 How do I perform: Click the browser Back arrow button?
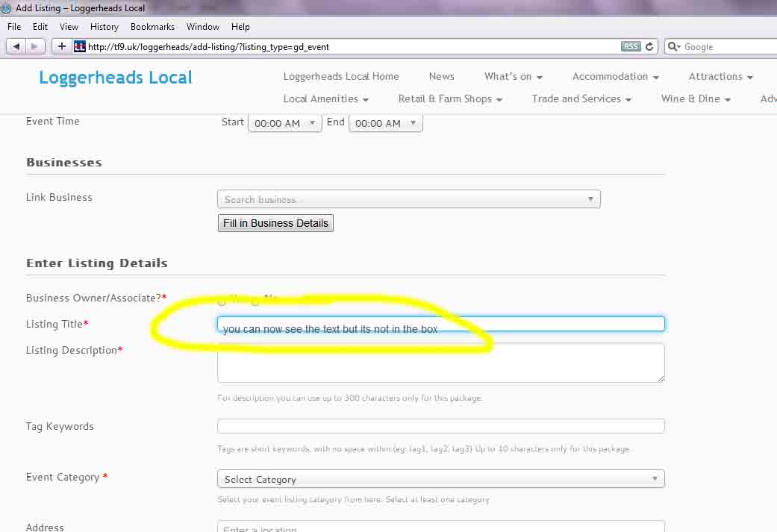coord(16,46)
